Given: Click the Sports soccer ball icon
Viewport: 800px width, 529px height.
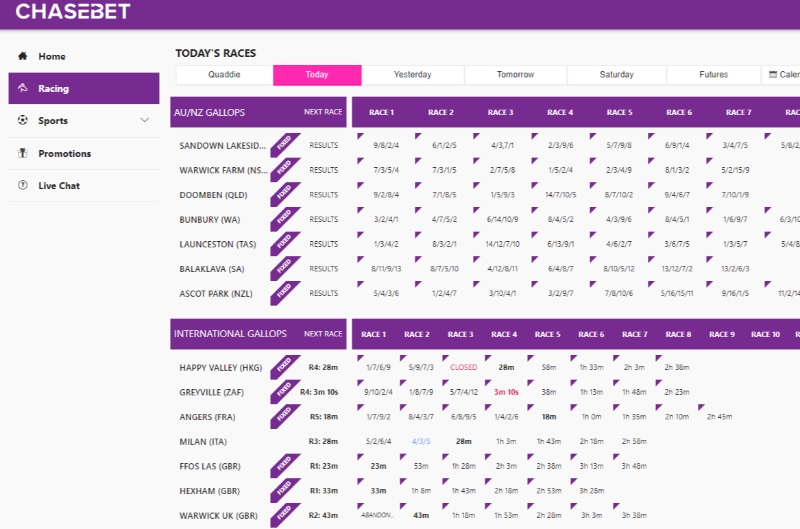Looking at the screenshot, I should (22, 120).
